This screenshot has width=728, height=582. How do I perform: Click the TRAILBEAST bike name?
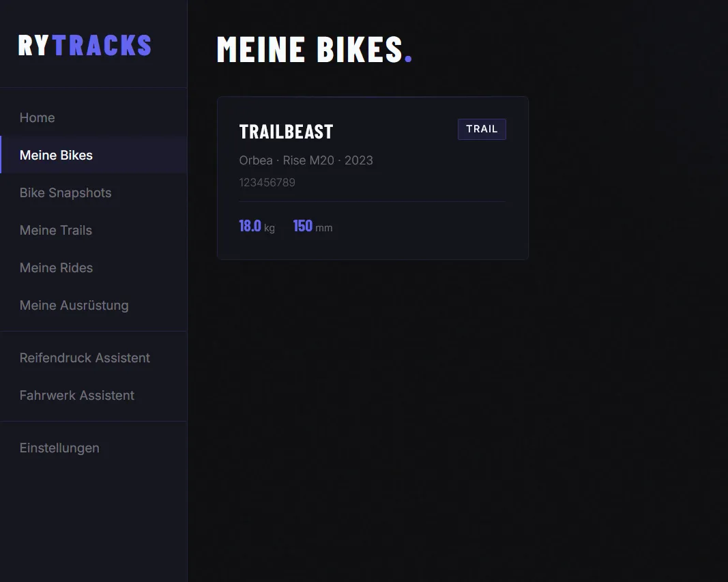286,131
